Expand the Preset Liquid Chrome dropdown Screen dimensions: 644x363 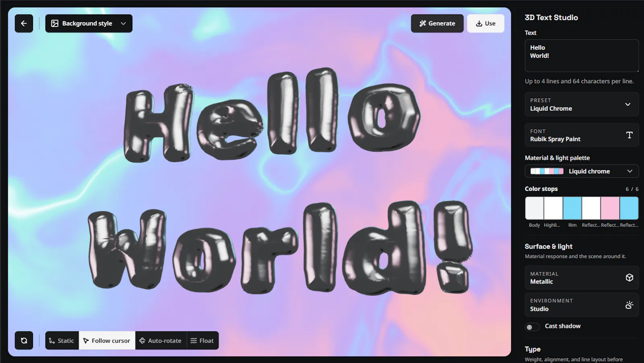[582, 104]
